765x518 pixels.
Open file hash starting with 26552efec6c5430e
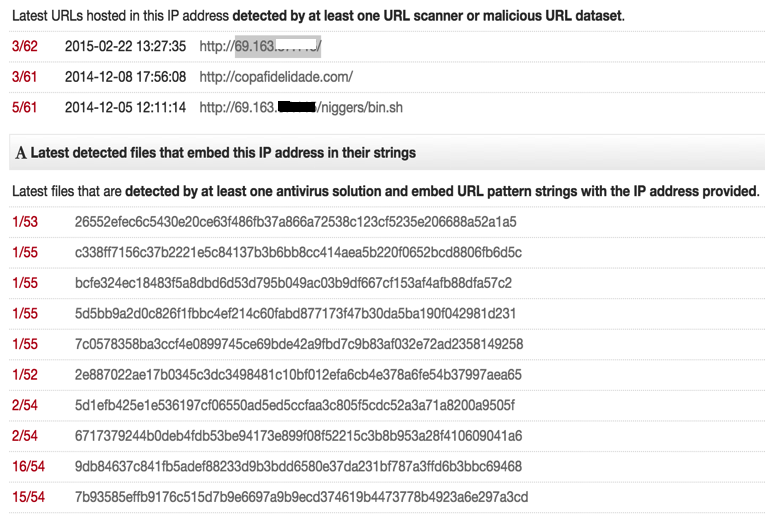click(x=295, y=222)
